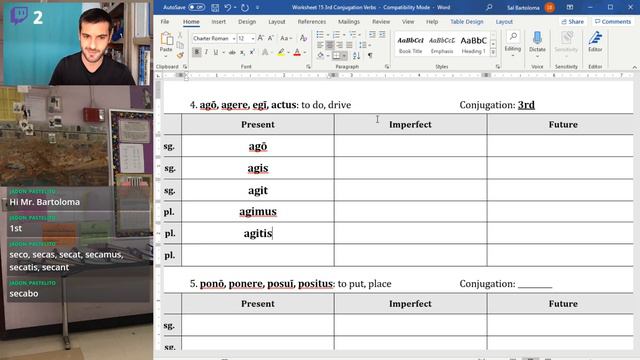Apply the Book Title style
The width and height of the screenshot is (640, 360).
pos(411,44)
